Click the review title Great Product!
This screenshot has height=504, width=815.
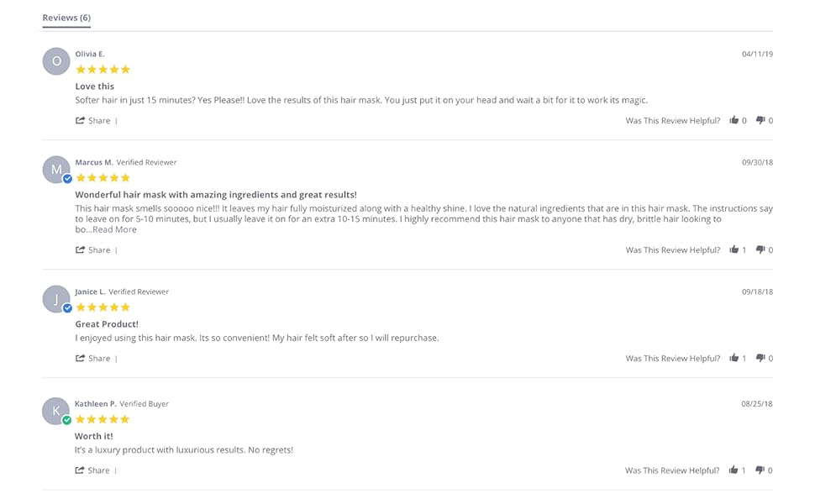pos(106,323)
